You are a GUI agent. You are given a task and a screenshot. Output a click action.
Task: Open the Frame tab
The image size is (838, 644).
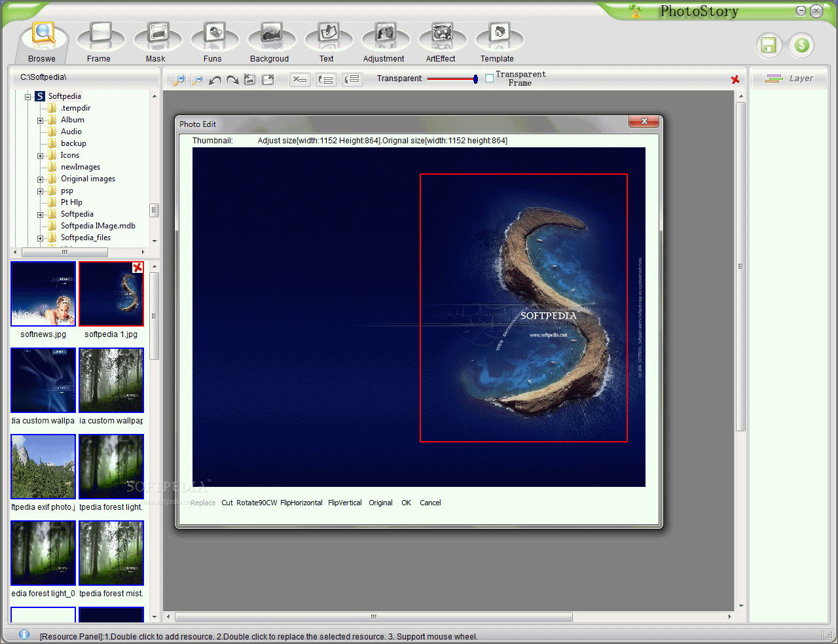point(100,43)
